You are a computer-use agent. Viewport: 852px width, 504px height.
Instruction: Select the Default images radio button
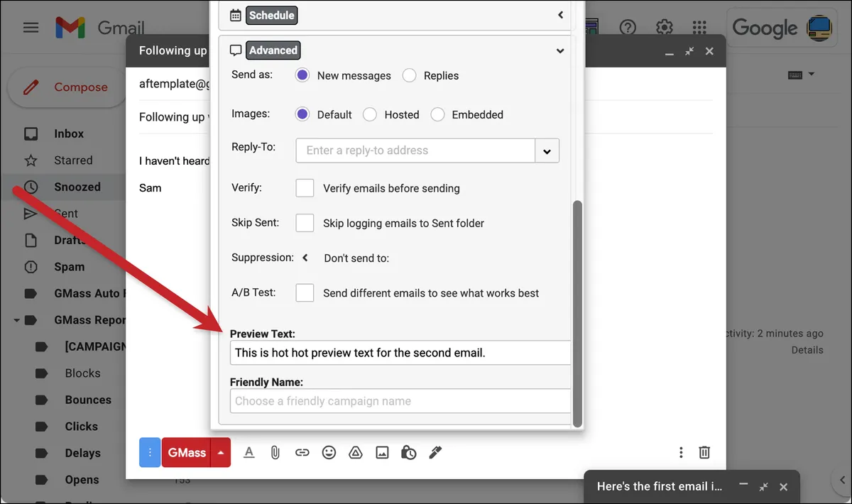(302, 114)
